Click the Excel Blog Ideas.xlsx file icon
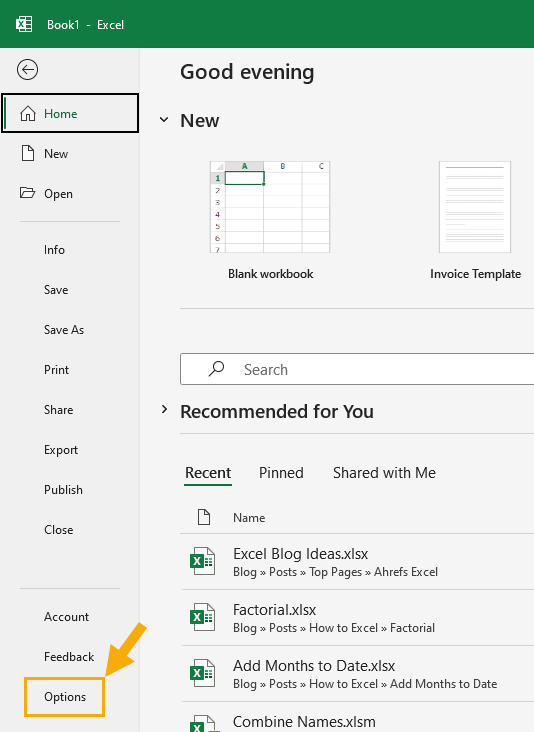The image size is (534, 732). pos(203,561)
